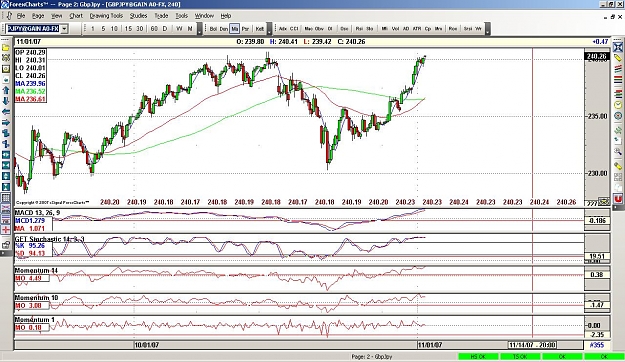
Task: Select the W weekly interval
Action: pyautogui.click(x=179, y=29)
